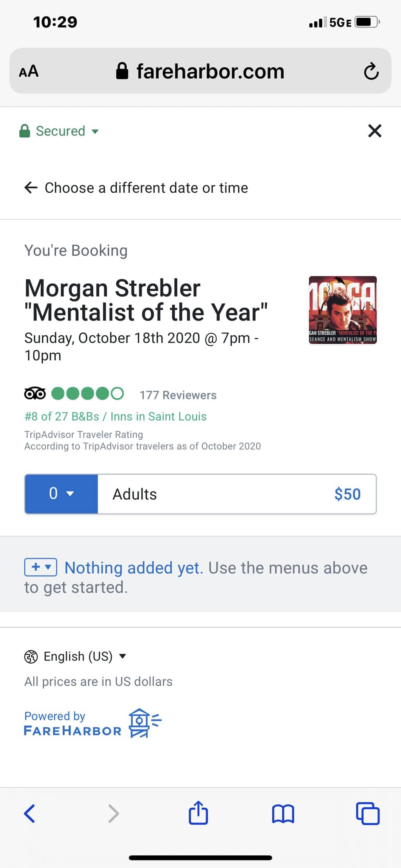This screenshot has width=401, height=868.
Task: Open the Safari share sheet icon
Action: click(x=198, y=813)
